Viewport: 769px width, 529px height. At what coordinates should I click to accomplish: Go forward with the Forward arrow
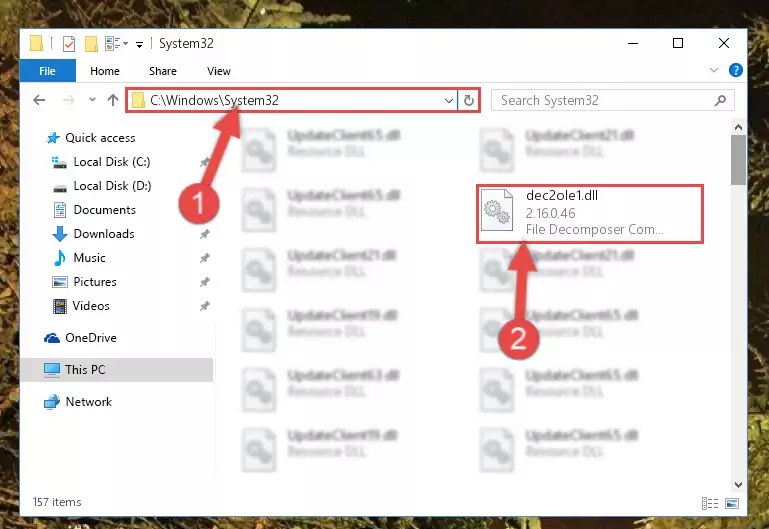[x=69, y=100]
